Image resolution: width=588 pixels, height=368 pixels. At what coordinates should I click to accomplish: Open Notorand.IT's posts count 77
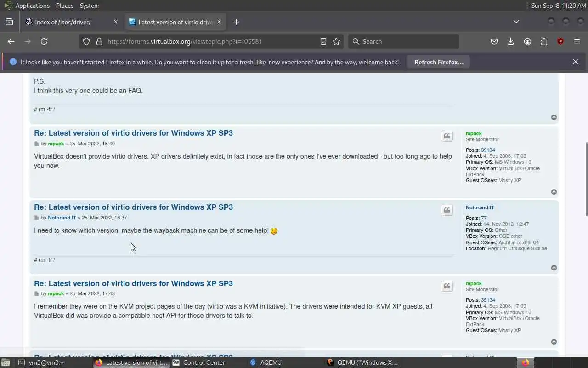pos(484,218)
